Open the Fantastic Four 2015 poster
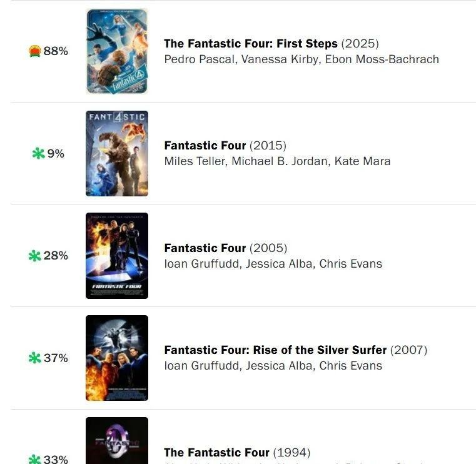 click(x=117, y=153)
